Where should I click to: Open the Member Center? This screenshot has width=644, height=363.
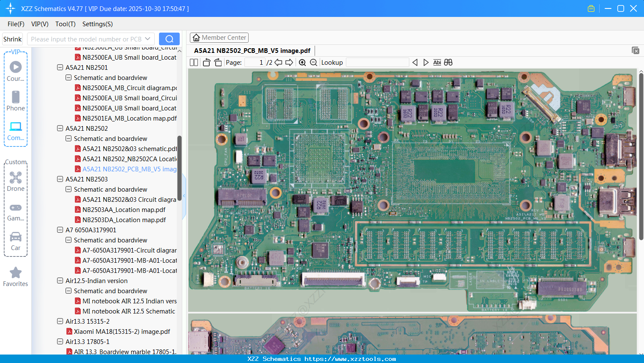[219, 38]
